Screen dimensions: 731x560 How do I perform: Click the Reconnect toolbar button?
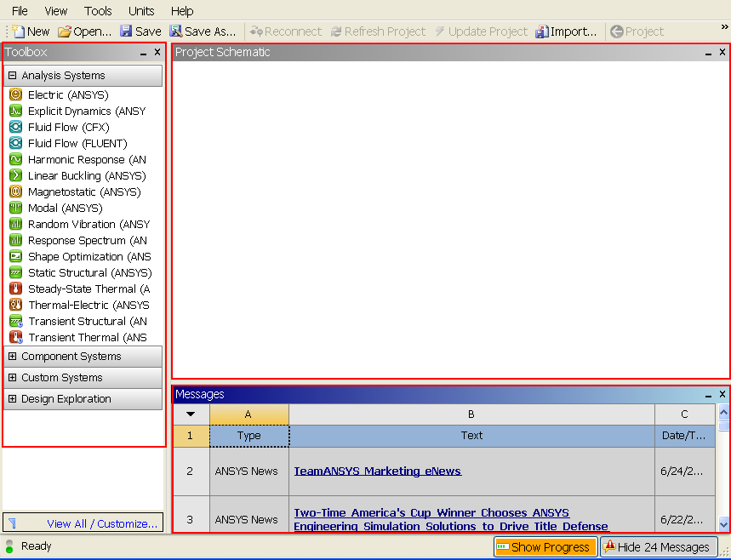click(285, 31)
